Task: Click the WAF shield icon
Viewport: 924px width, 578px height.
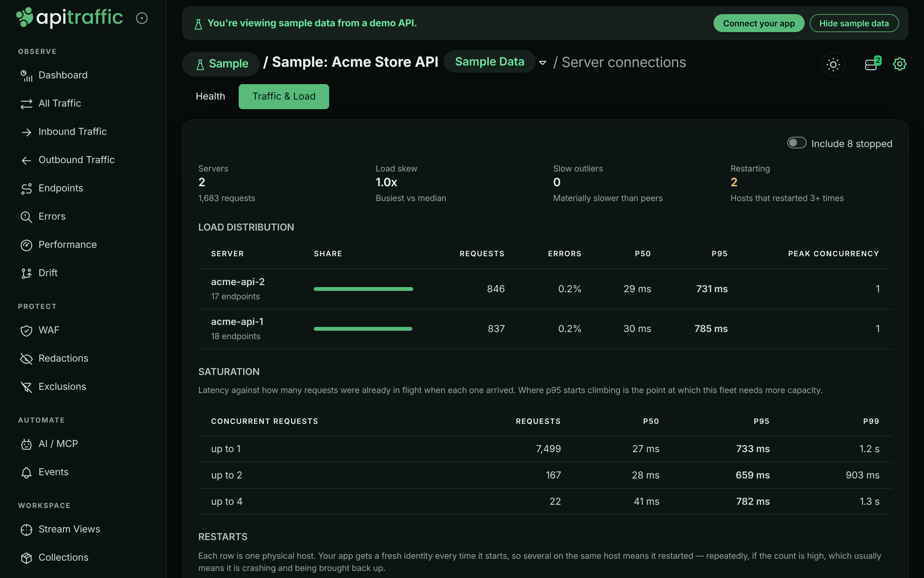Action: tap(26, 330)
